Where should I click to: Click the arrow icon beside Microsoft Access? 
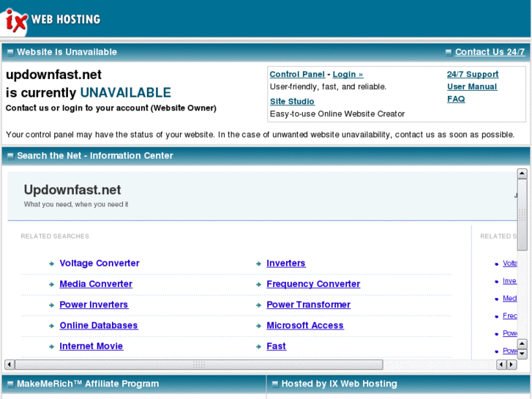258,326
